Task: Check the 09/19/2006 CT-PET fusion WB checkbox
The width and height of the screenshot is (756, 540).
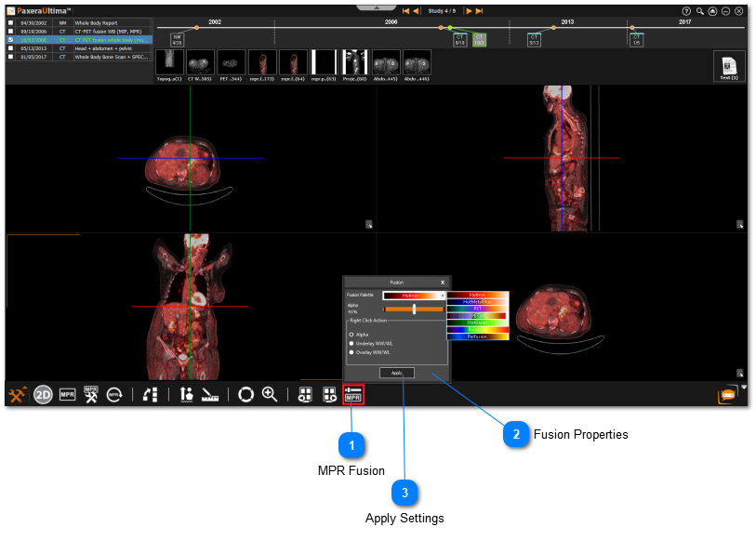Action: [10, 32]
